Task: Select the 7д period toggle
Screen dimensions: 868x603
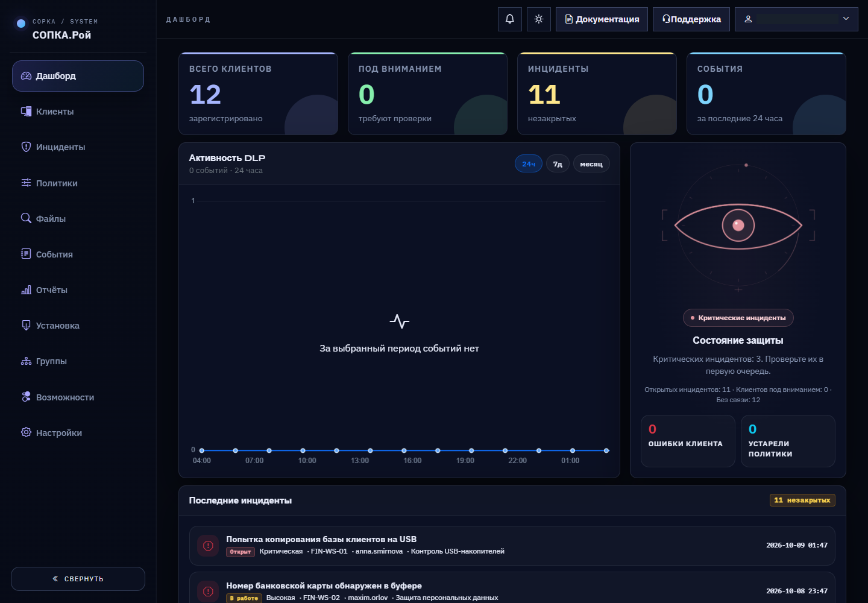Action: point(558,164)
